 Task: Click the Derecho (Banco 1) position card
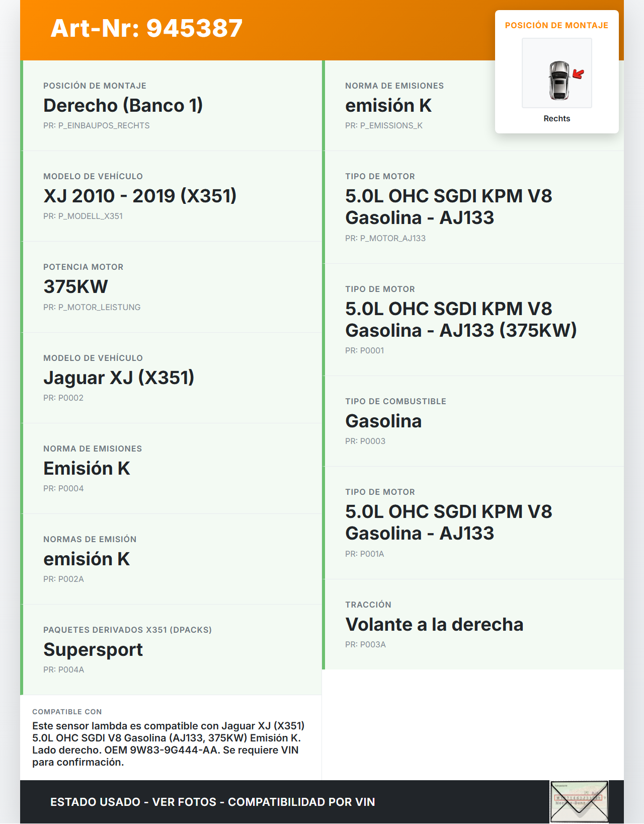pos(172,106)
